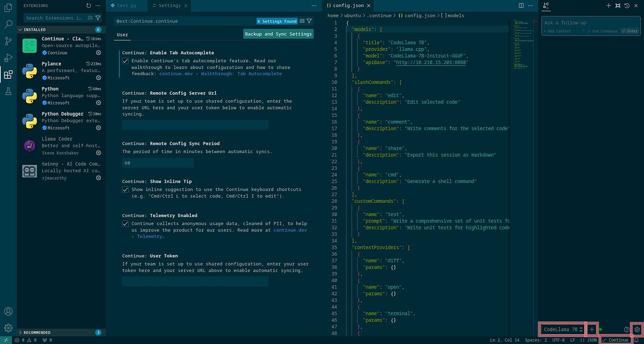The width and height of the screenshot is (644, 344).
Task: Split the config.json editor right
Action: tap(521, 6)
